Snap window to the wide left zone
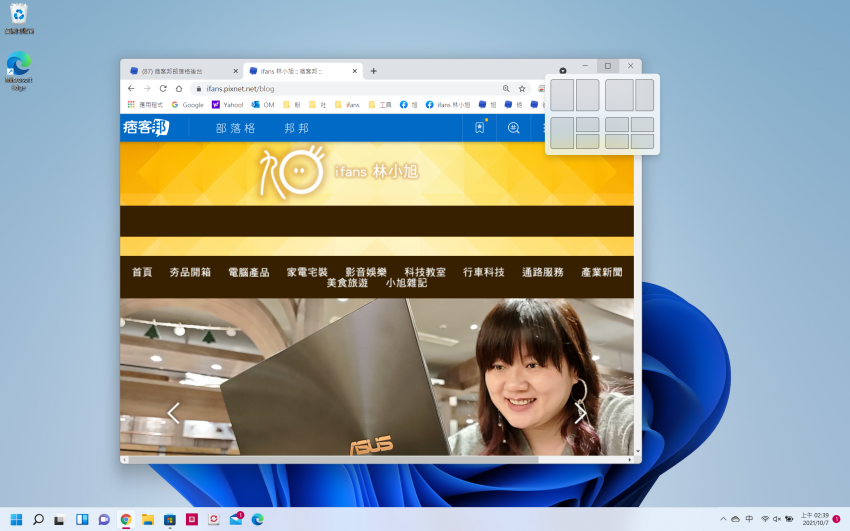 [x=619, y=95]
